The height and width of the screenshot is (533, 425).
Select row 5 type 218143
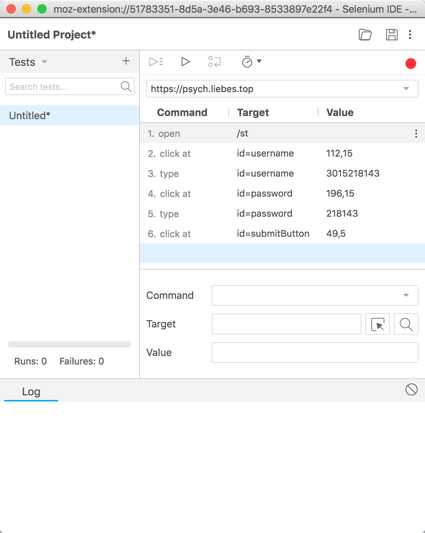(x=282, y=214)
